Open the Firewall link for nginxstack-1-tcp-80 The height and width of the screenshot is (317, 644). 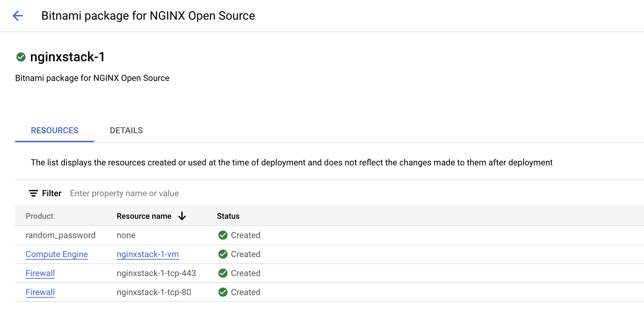point(40,292)
